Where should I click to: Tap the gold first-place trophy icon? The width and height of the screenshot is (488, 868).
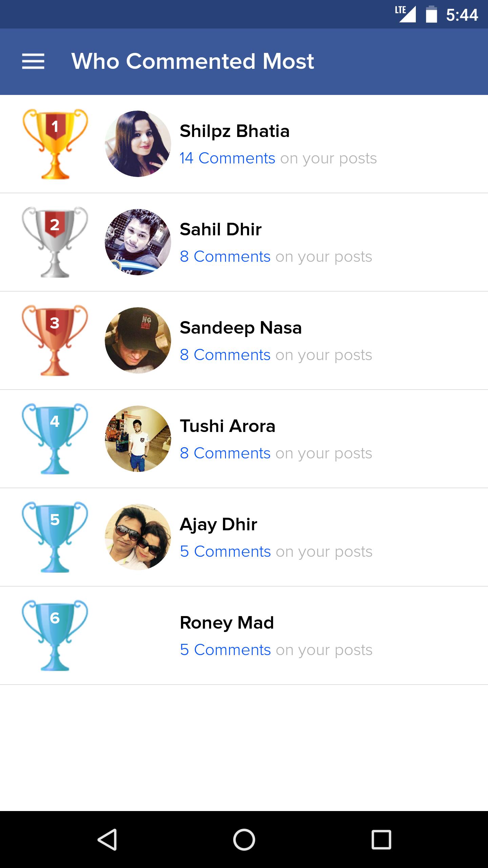pos(55,144)
